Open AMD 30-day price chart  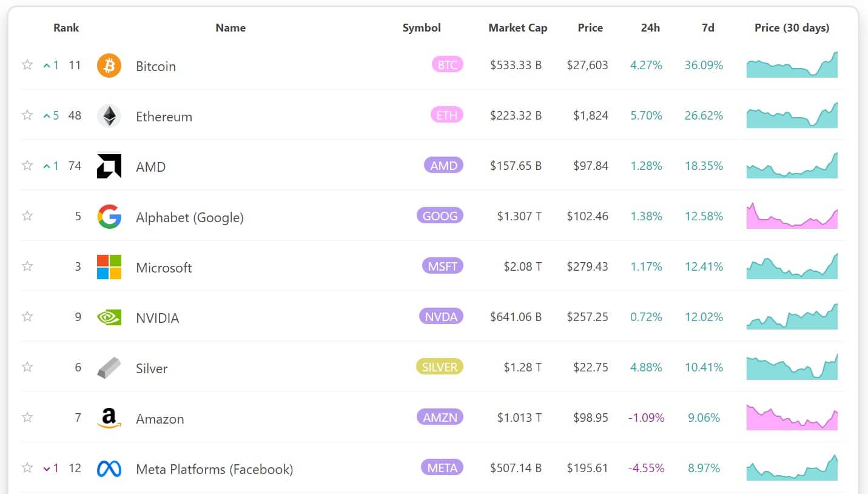coord(792,166)
